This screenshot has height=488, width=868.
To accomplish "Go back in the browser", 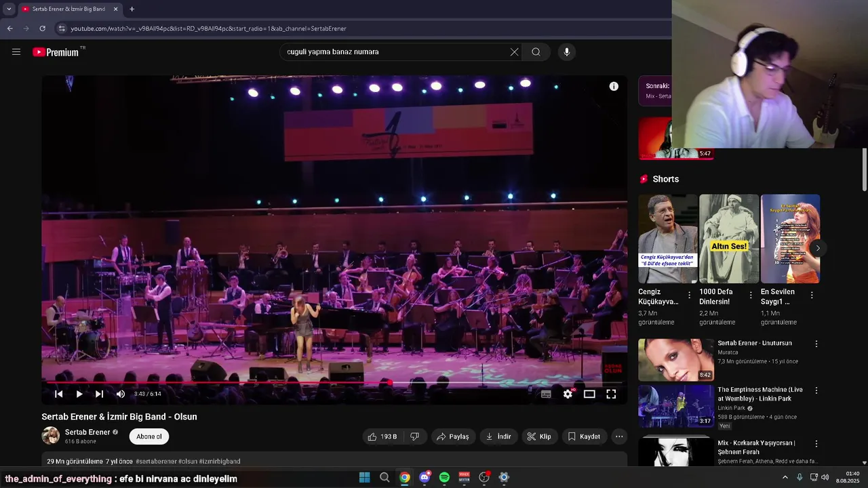I will click(10, 28).
